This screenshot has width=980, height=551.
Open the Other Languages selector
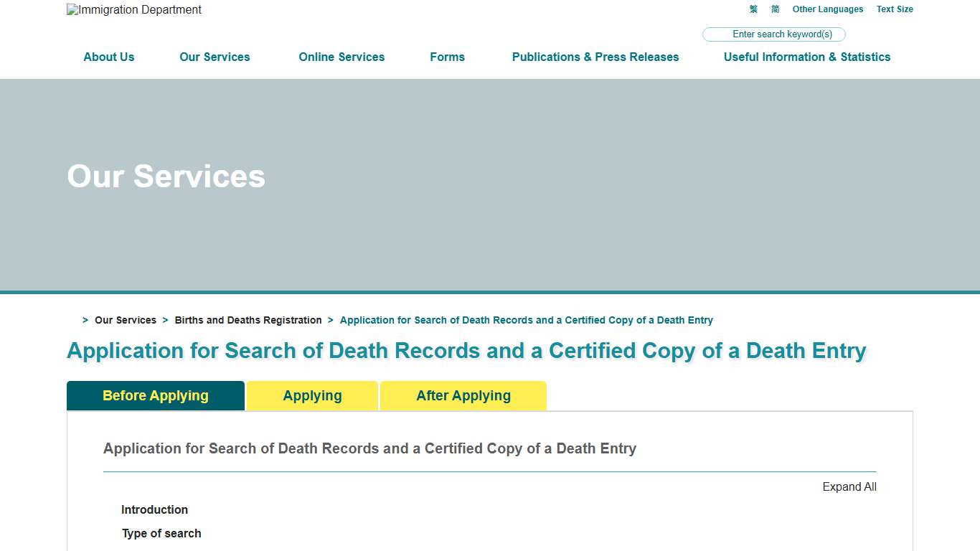pos(827,9)
